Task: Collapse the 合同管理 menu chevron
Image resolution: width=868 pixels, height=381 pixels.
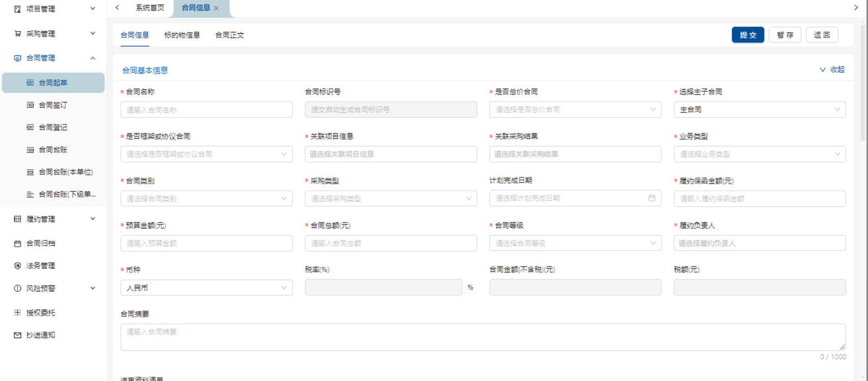Action: coord(93,58)
